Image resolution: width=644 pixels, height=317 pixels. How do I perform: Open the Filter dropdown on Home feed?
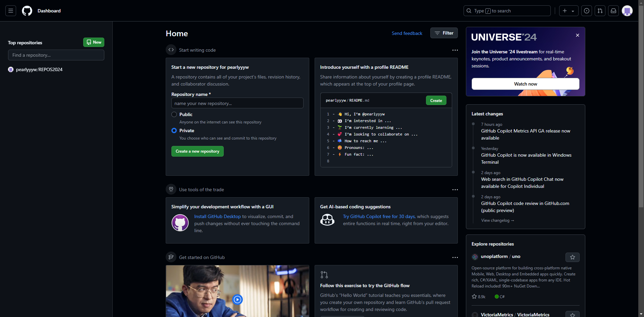(444, 33)
